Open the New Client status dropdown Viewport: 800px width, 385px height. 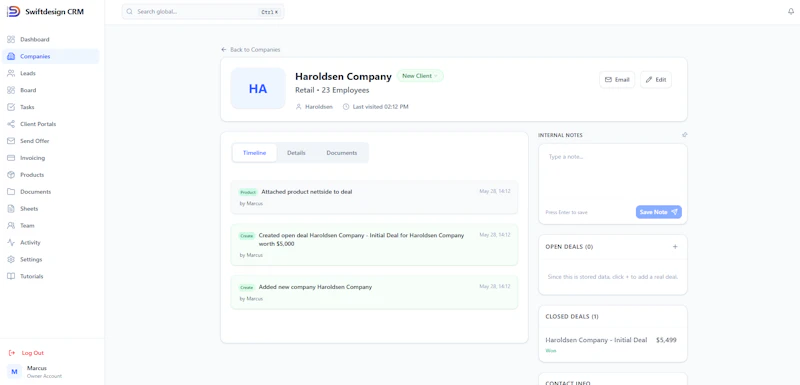pos(420,76)
